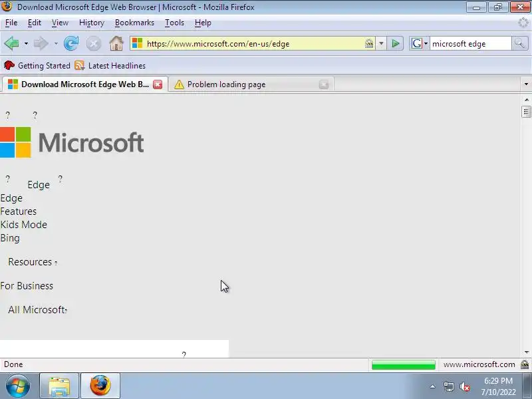Click www.microsoft.com in the status bar
This screenshot has width=532, height=399.
[479, 364]
